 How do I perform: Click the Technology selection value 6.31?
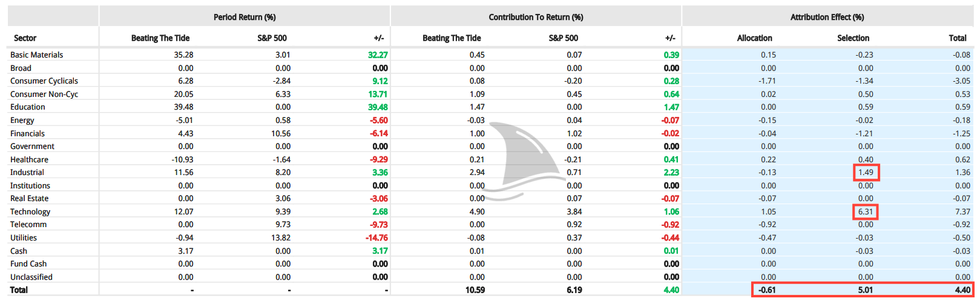pos(866,212)
